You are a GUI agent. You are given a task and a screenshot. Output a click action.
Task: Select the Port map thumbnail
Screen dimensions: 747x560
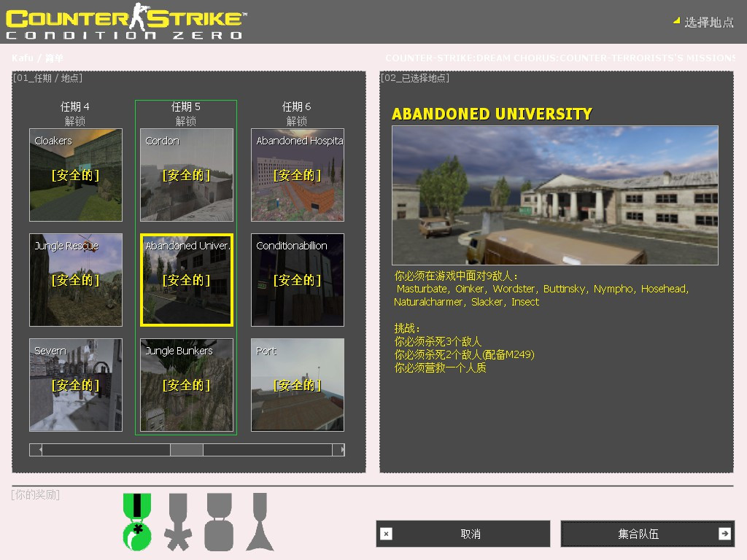point(298,385)
